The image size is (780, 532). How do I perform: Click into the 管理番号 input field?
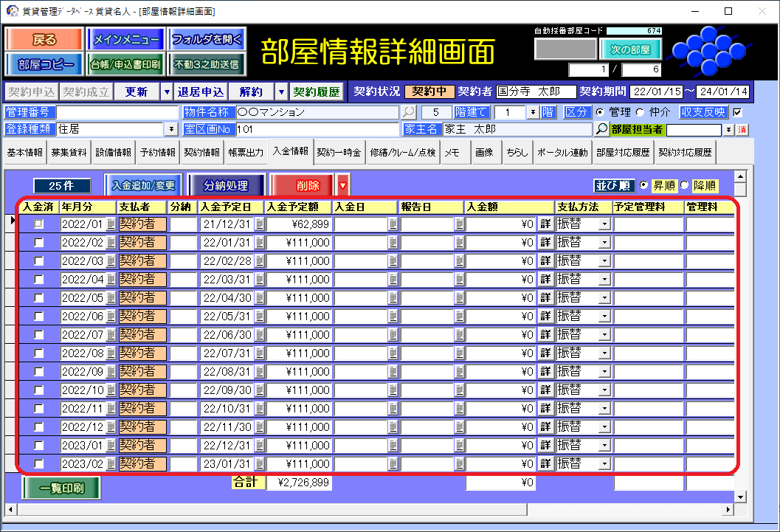click(117, 112)
